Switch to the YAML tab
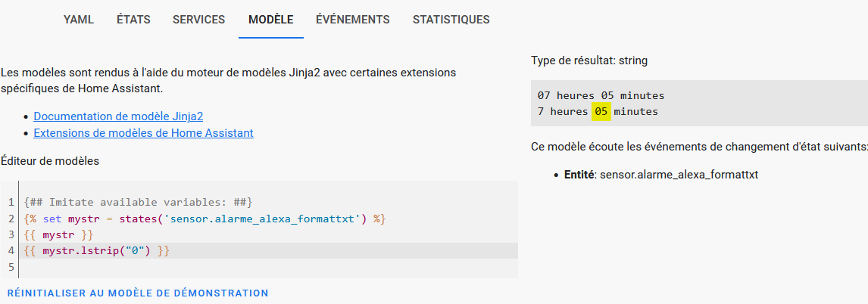 (79, 20)
